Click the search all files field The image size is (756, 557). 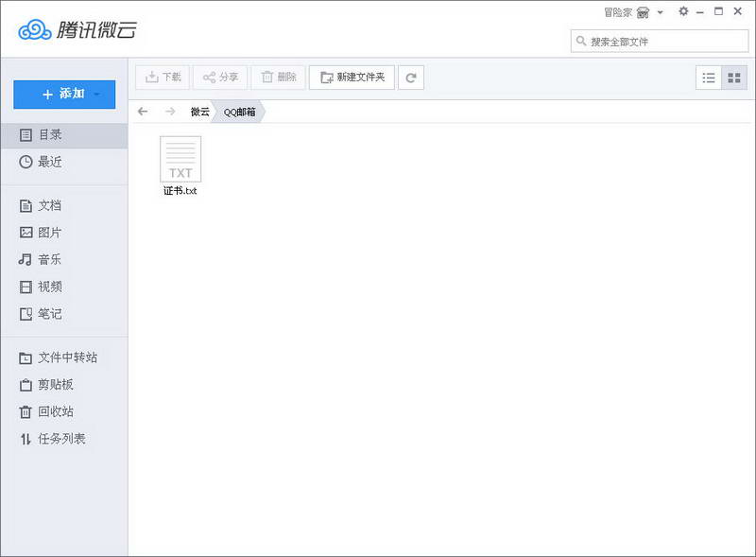click(661, 42)
